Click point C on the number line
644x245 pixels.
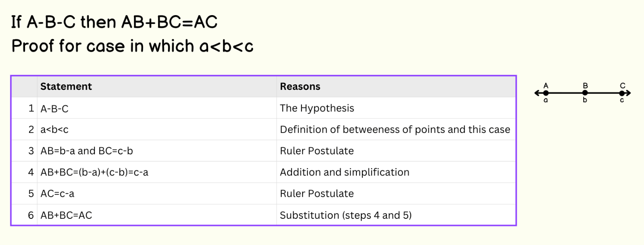pyautogui.click(x=622, y=93)
